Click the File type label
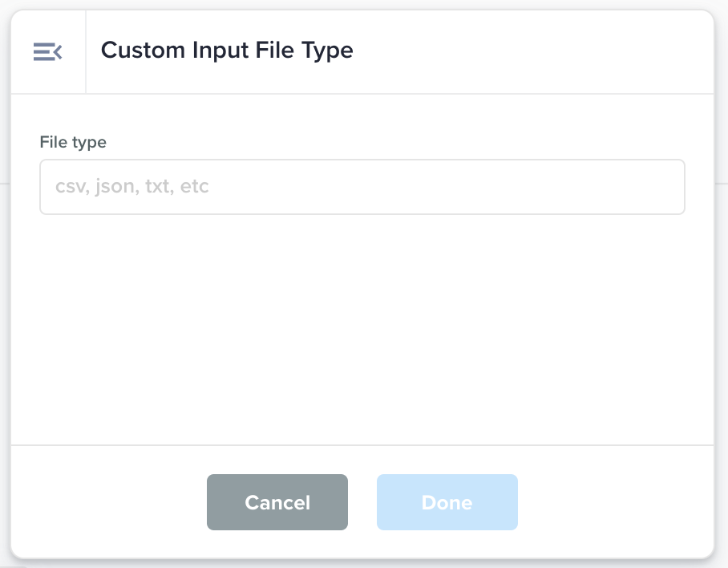 point(73,142)
